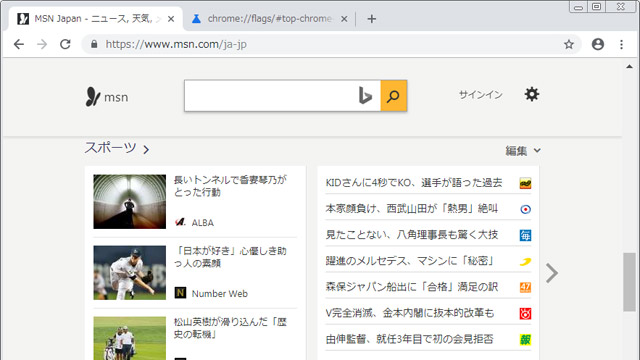Screen dimensions: 640x360
Task: Expand the 編集 dropdown
Action: coord(523,151)
